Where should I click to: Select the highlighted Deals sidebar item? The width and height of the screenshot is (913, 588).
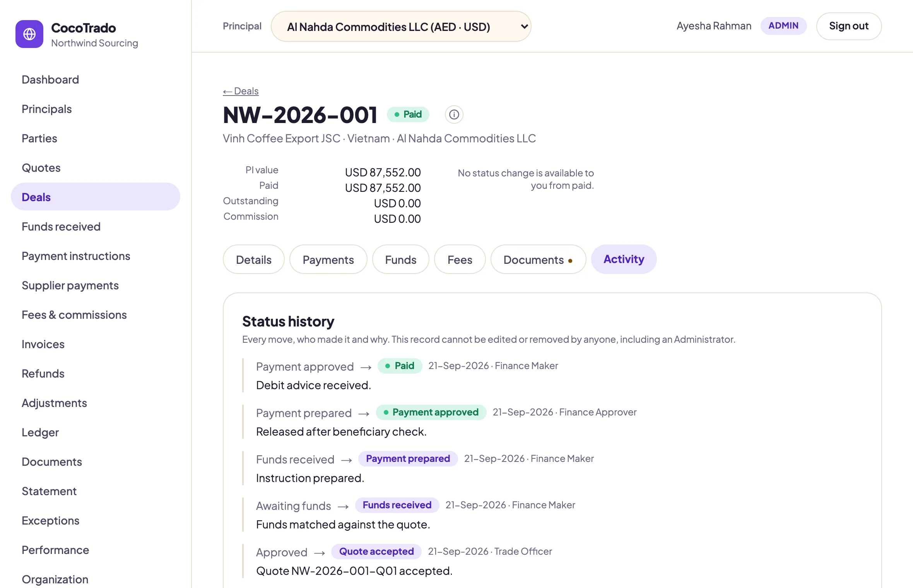pos(96,197)
